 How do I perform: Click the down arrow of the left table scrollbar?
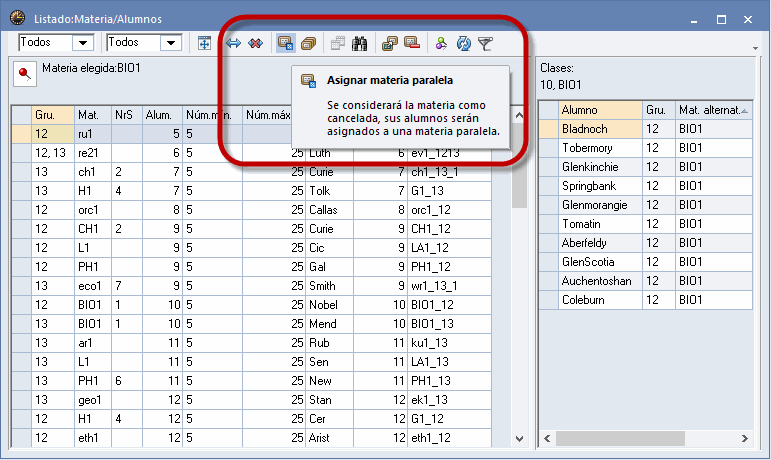coord(519,438)
